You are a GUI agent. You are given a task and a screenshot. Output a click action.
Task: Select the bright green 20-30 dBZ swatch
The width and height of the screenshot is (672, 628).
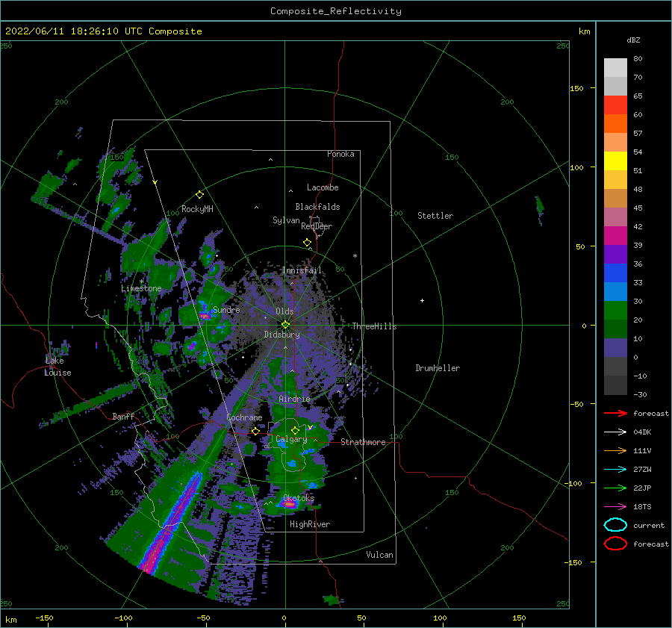point(615,311)
